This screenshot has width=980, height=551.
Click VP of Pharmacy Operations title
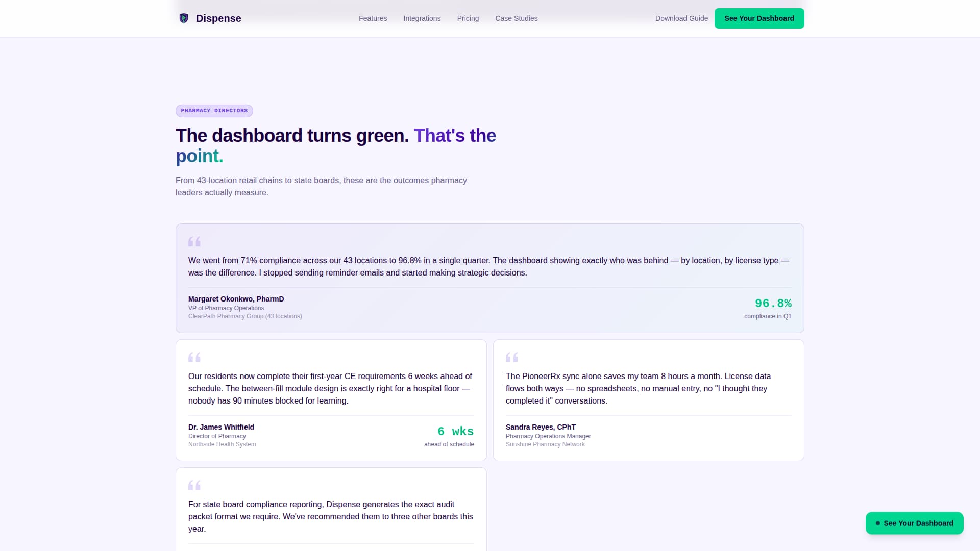tap(226, 308)
